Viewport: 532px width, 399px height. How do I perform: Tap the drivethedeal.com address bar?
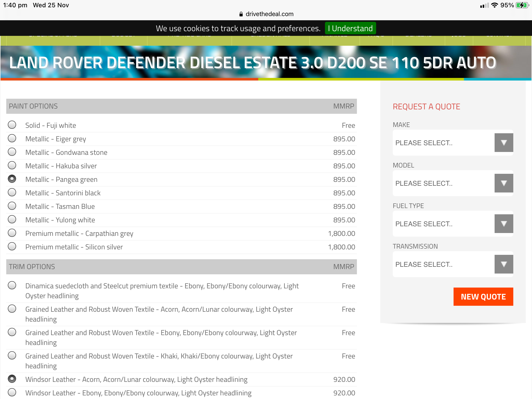coord(266,14)
